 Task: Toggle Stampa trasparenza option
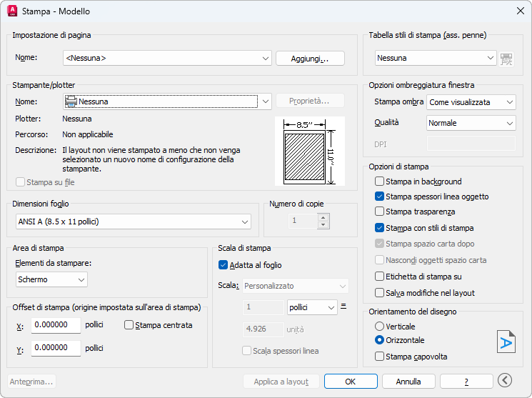[x=380, y=212]
